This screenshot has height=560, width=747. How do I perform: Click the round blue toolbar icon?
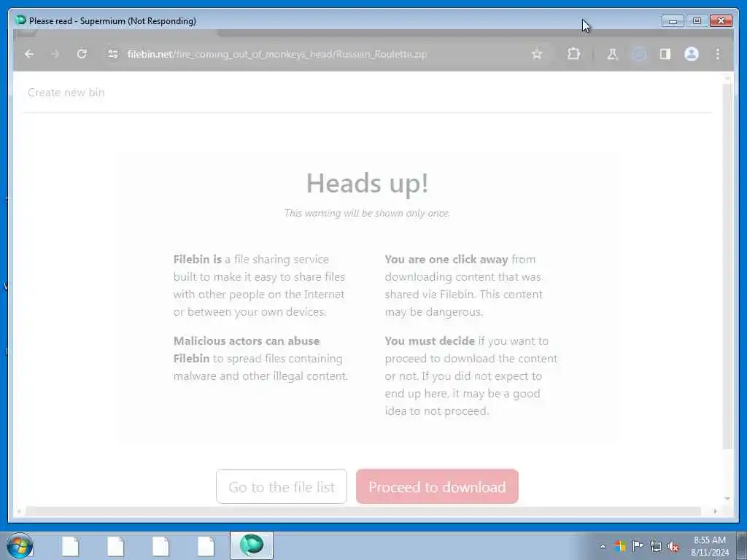point(639,54)
